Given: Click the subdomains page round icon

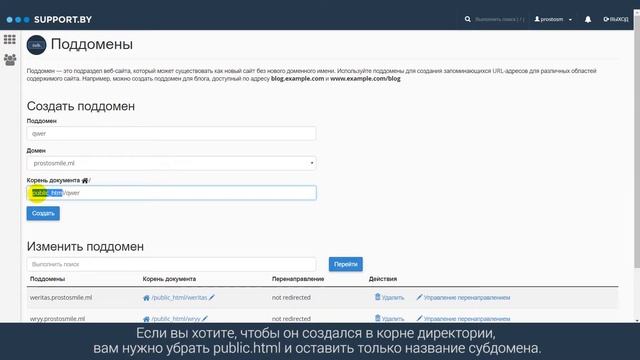Looking at the screenshot, I should click(x=36, y=45).
